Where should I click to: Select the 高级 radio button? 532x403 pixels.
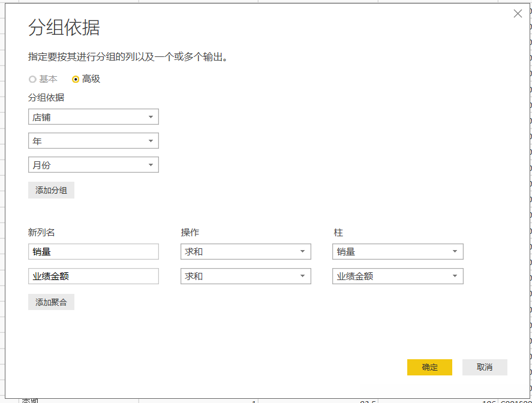click(76, 79)
